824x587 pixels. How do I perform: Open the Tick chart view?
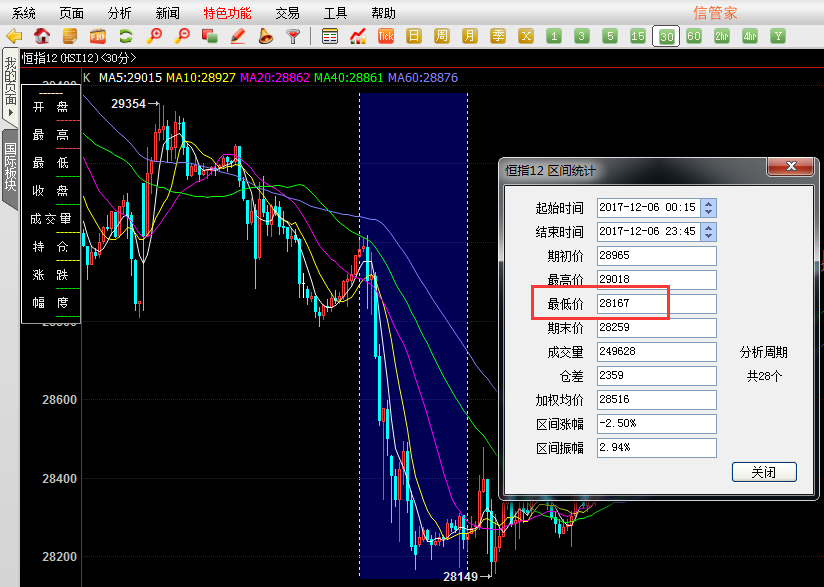coord(386,36)
